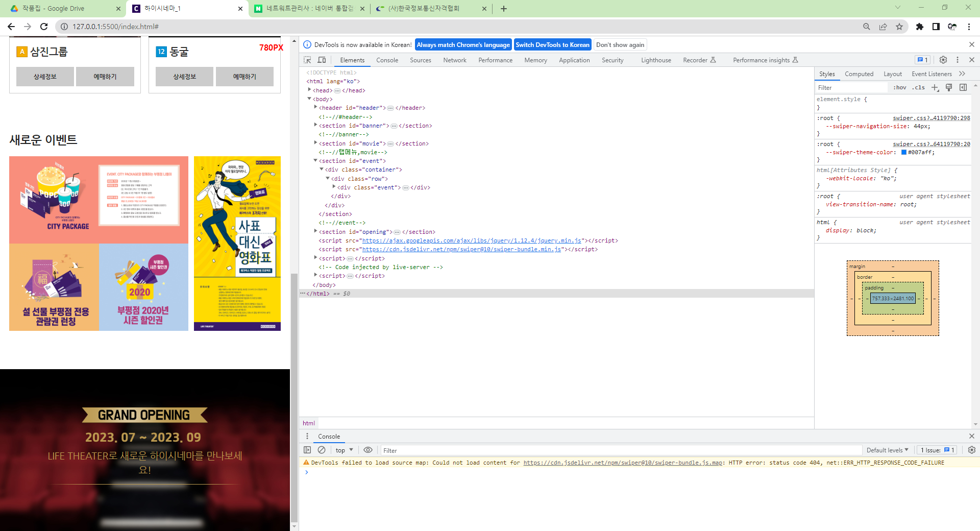Show more Styles pane tabs chevron

[x=962, y=74]
